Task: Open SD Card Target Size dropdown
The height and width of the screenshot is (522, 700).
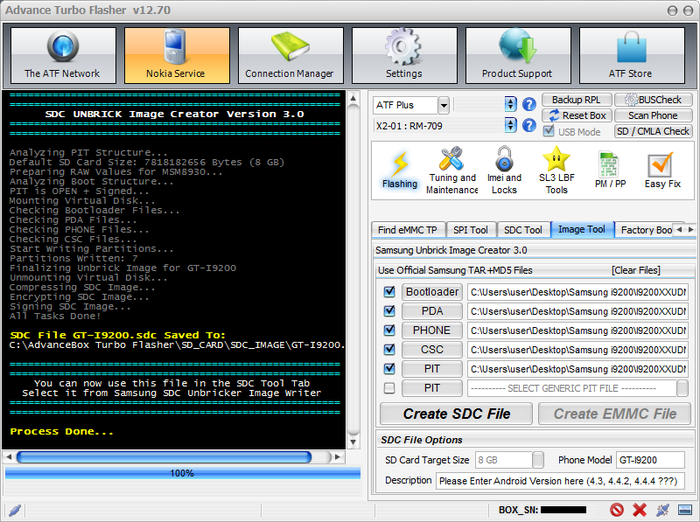Action: [538, 460]
